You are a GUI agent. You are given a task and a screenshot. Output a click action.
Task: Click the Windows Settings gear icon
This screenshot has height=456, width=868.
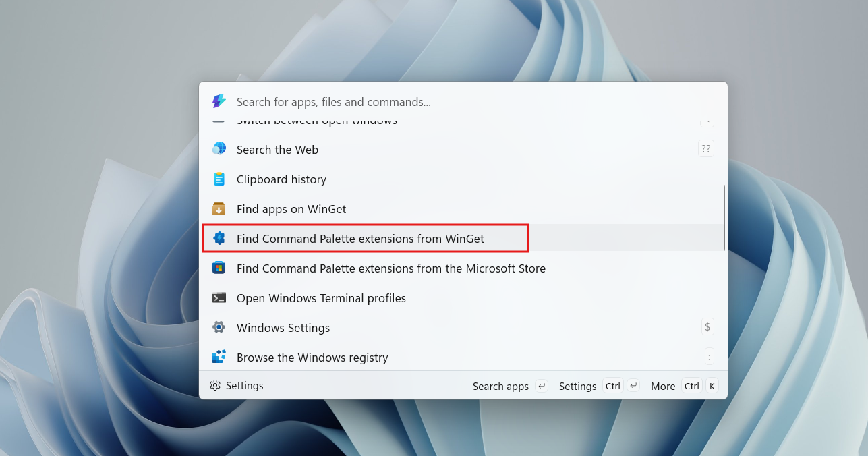pyautogui.click(x=219, y=328)
